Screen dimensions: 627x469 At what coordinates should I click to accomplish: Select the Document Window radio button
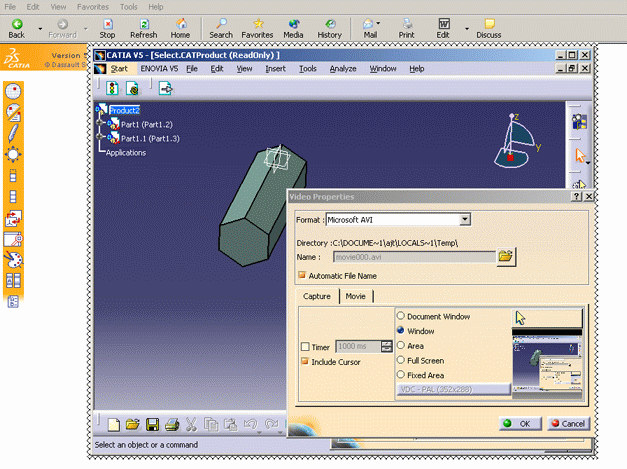point(401,315)
